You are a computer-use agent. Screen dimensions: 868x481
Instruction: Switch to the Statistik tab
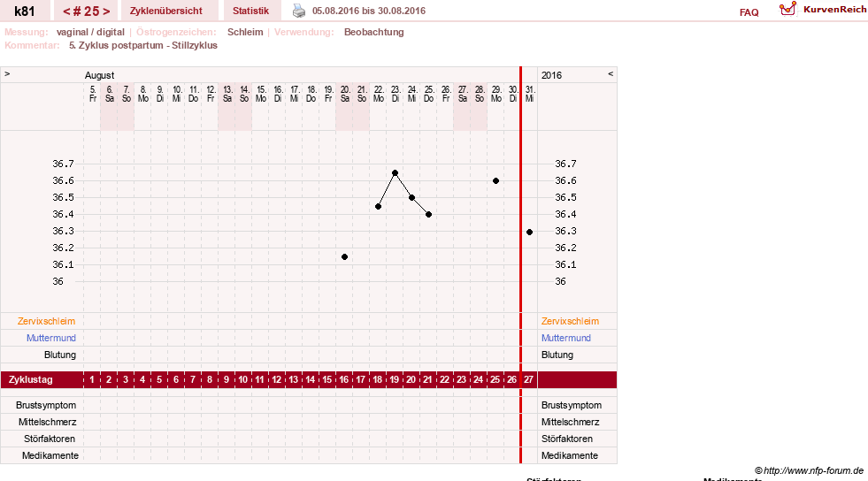click(x=250, y=11)
